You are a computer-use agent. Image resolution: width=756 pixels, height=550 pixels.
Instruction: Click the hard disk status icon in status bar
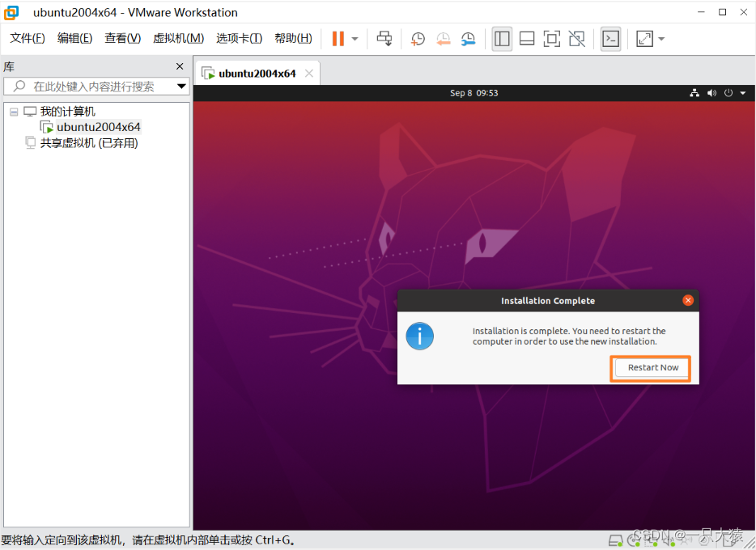(x=614, y=541)
